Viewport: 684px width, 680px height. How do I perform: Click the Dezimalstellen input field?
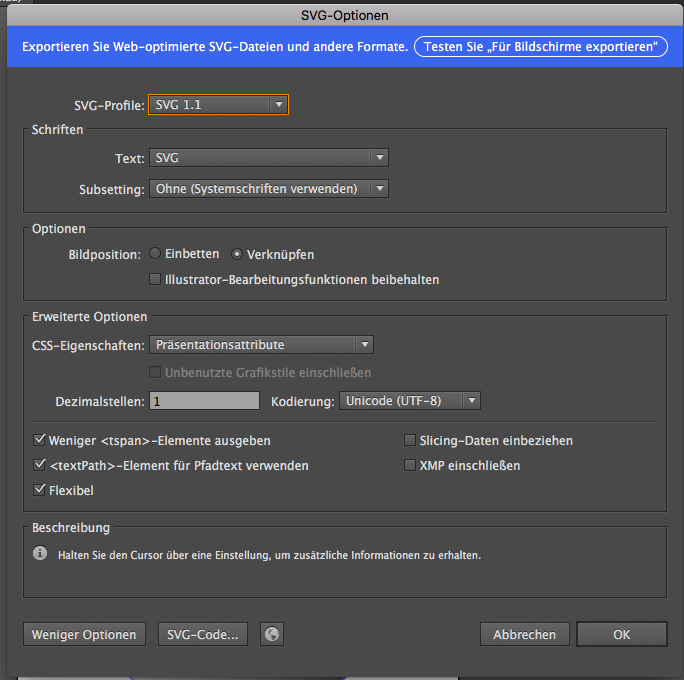coord(204,400)
